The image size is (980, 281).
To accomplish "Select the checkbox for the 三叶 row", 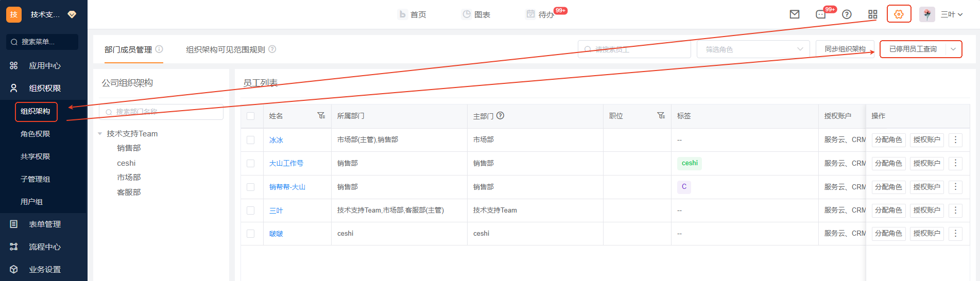I will pyautogui.click(x=251, y=210).
